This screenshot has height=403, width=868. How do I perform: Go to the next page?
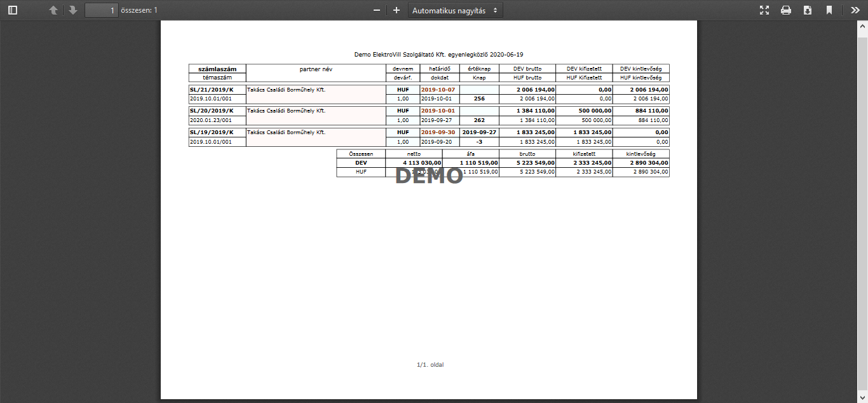[x=73, y=10]
